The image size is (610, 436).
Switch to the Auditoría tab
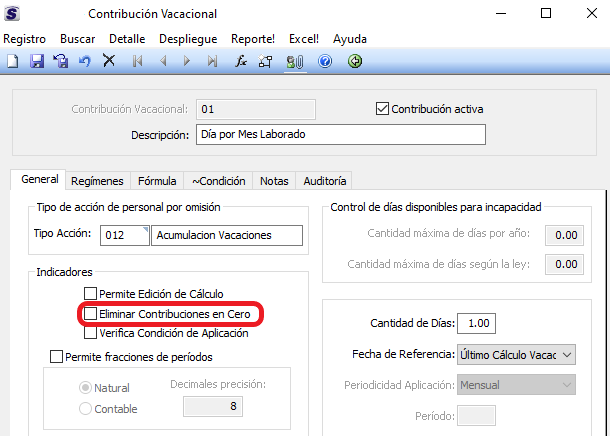tap(325, 181)
